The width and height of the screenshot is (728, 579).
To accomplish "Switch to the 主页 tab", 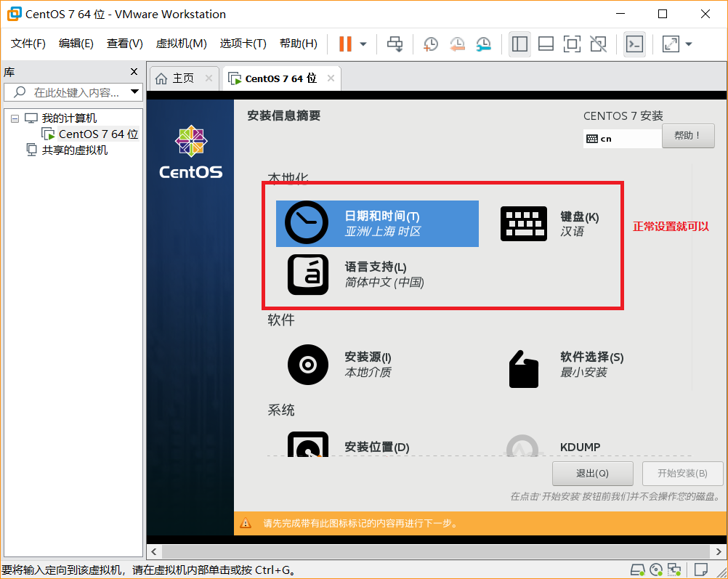I will click(183, 78).
